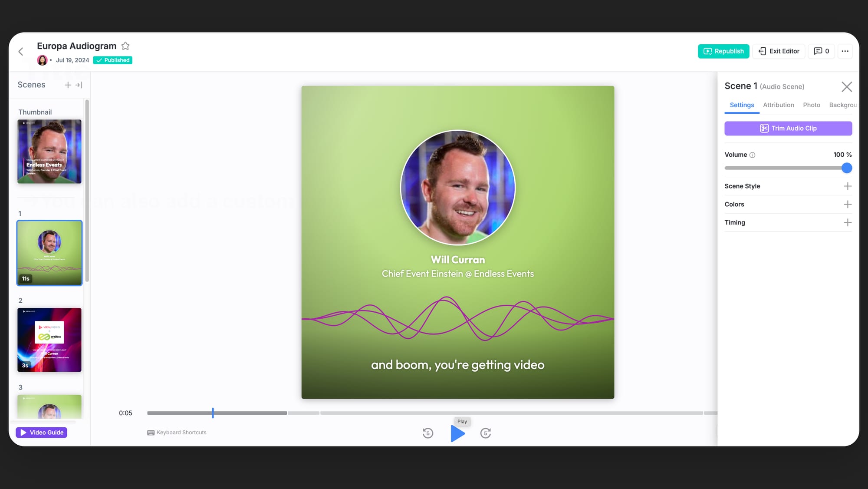Screen dimensions: 868x489
Task: Skip forward 5 seconds
Action: [x=485, y=433]
